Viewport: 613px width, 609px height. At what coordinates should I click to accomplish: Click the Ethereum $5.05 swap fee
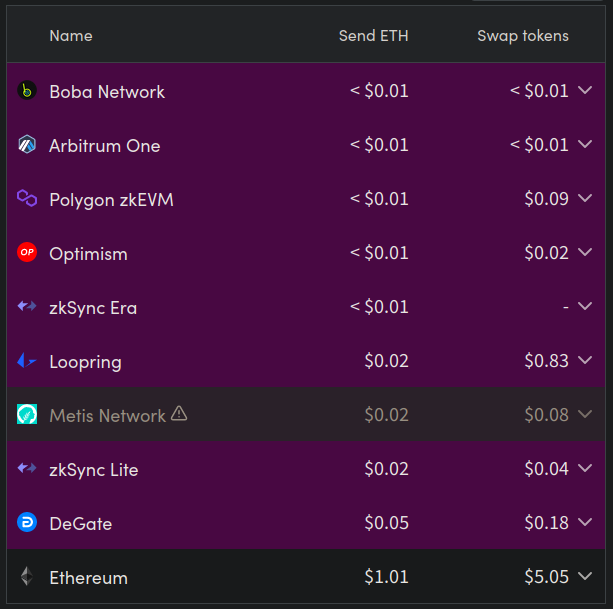tap(546, 577)
